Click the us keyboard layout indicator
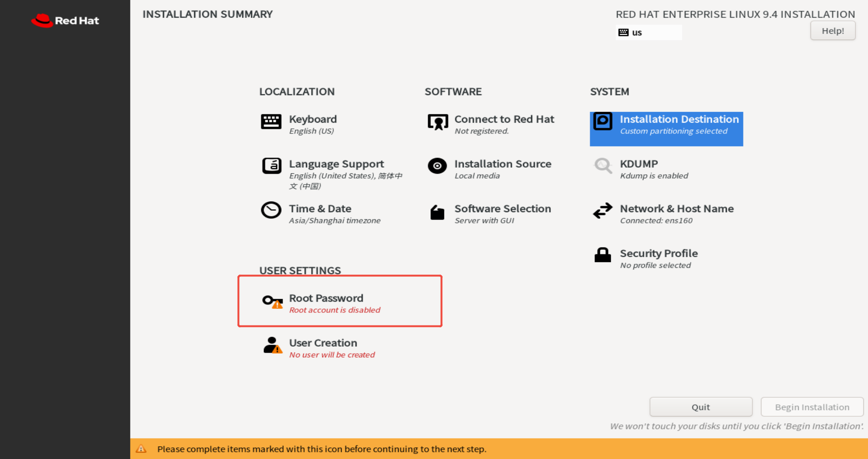This screenshot has height=459, width=868. tap(649, 32)
